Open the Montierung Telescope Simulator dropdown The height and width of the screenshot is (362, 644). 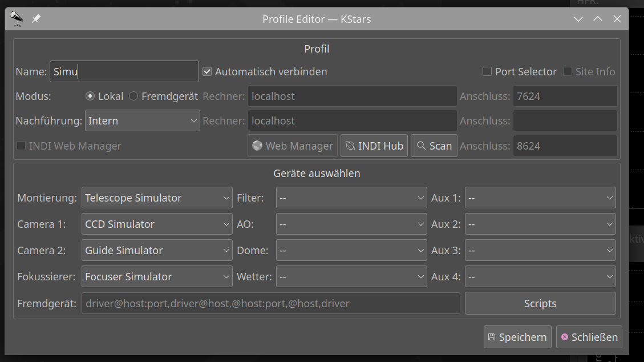[x=157, y=198]
